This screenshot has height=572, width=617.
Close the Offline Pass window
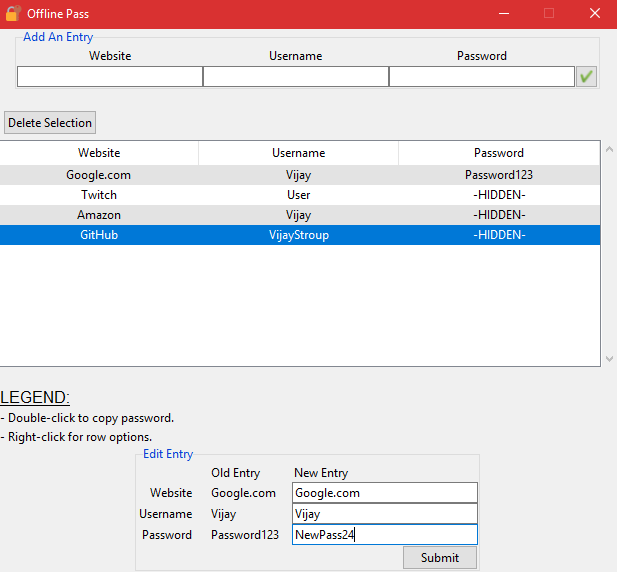coord(595,13)
